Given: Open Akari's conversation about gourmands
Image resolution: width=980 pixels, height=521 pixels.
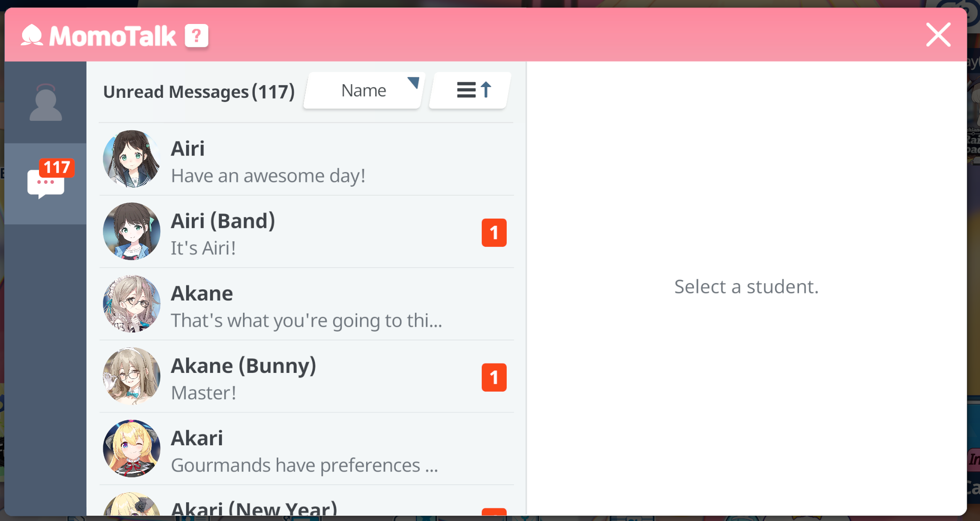Looking at the screenshot, I should point(306,450).
